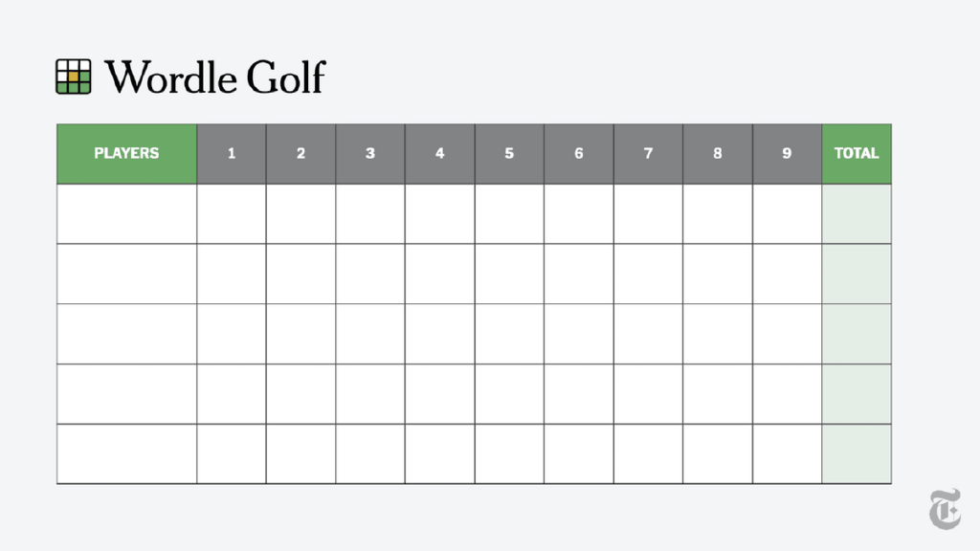Click the Wordle Golf title text
The height and width of the screenshot is (551, 980).
(x=215, y=77)
